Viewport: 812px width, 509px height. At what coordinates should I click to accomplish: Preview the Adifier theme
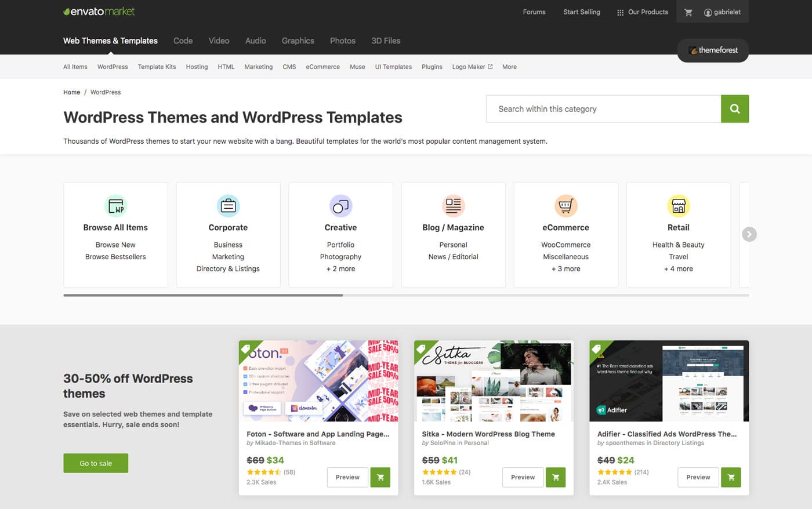click(698, 477)
